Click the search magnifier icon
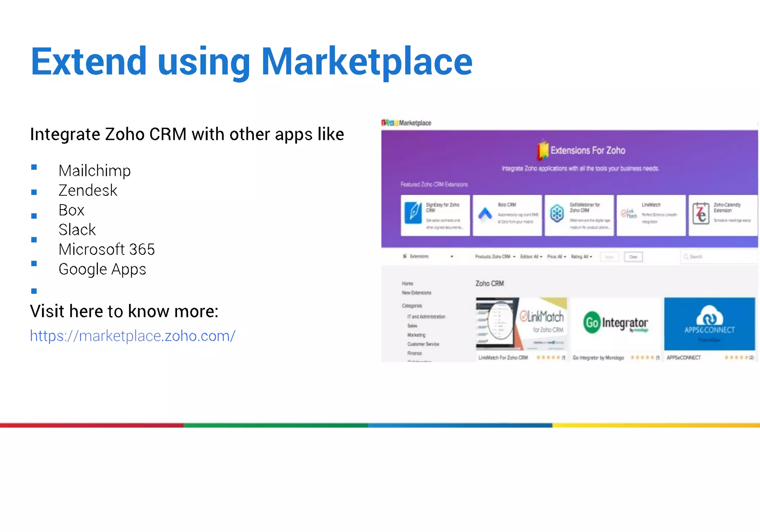760x532 pixels. pyautogui.click(x=686, y=257)
